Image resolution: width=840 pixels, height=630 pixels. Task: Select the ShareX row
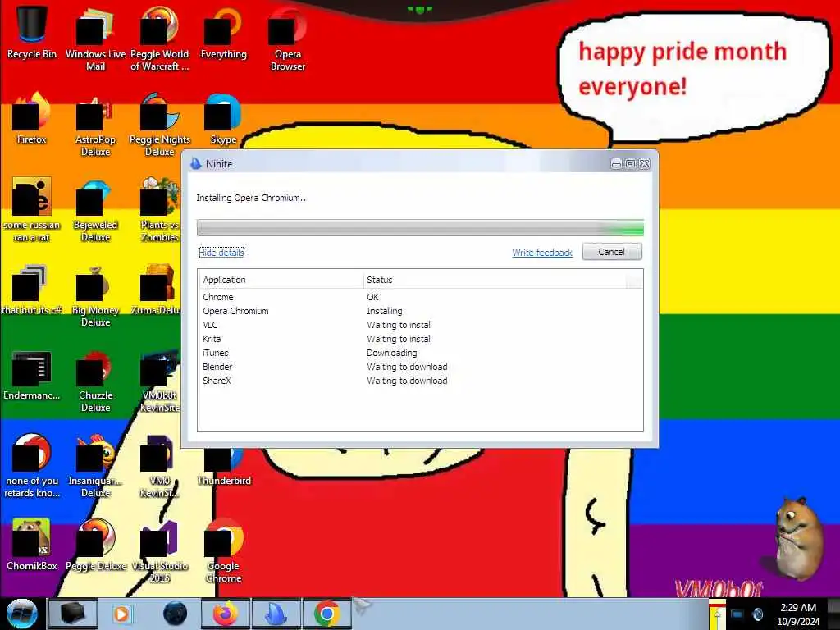click(420, 381)
